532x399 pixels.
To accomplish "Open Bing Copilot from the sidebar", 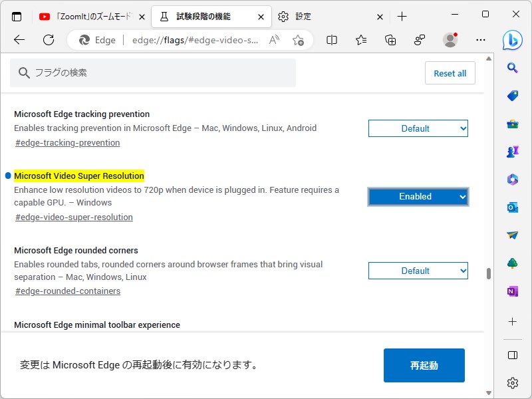I will point(511,41).
